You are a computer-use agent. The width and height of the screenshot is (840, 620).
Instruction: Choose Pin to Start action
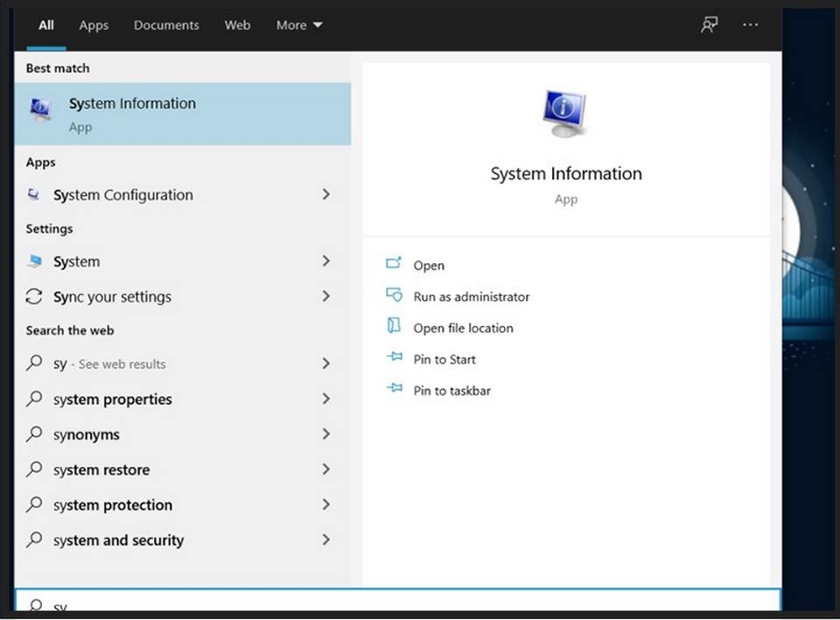coord(444,359)
